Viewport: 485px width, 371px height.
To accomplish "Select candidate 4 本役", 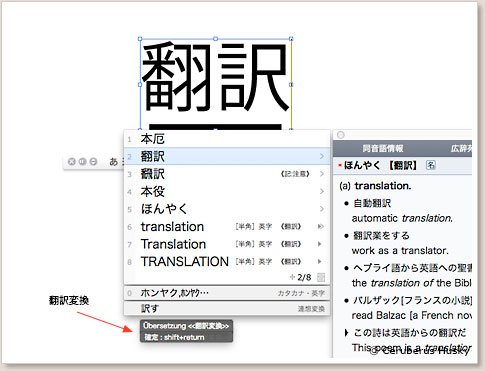I will 227,191.
